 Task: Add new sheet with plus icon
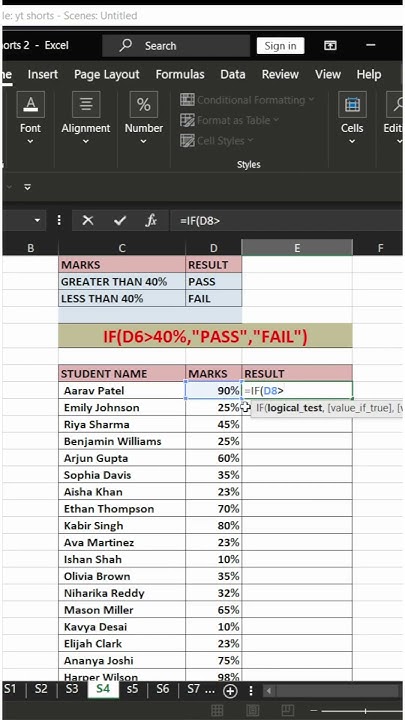230,691
